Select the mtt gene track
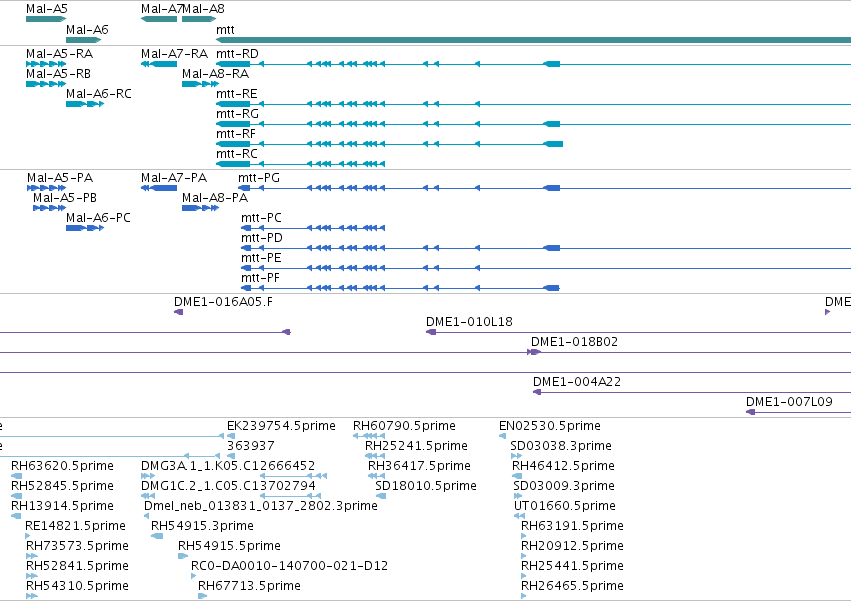 click(x=534, y=40)
